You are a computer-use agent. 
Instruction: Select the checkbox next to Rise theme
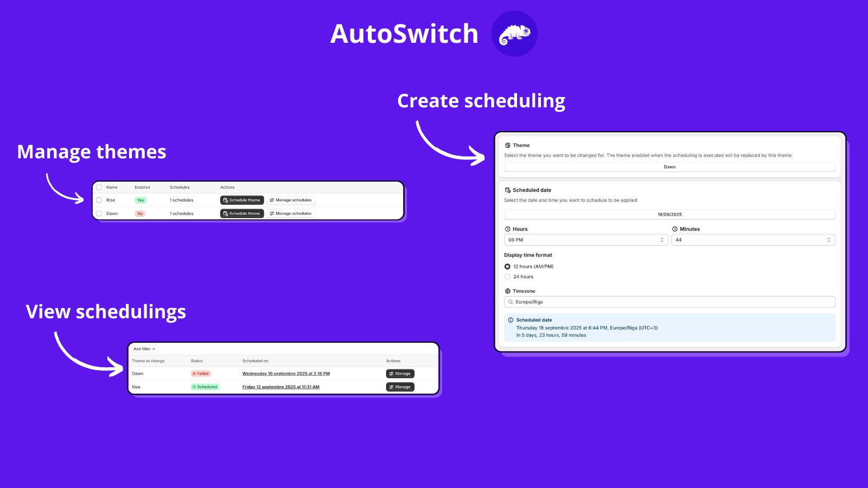point(99,200)
